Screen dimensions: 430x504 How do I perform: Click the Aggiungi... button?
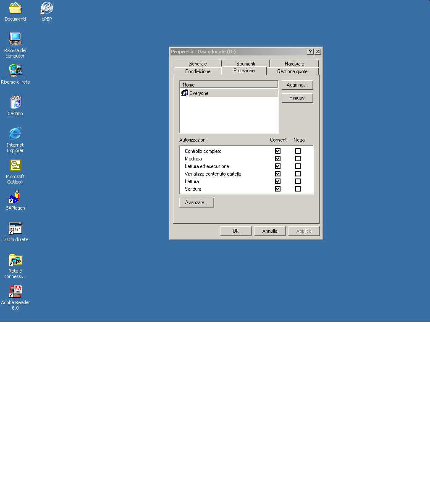(297, 85)
